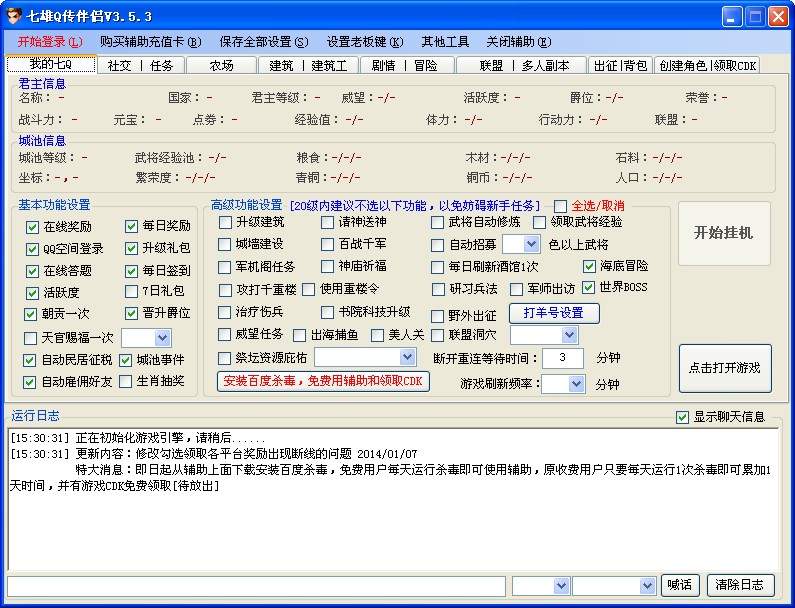Click the 打羊号设置 button

pyautogui.click(x=554, y=313)
